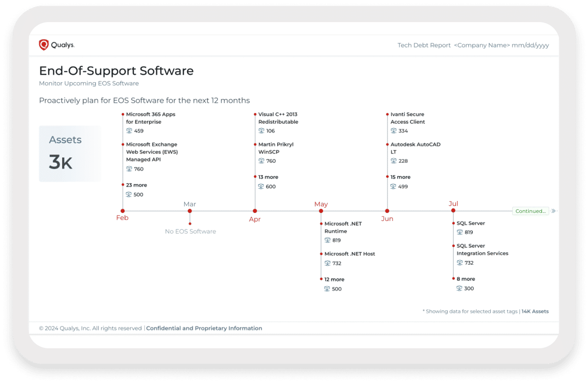
Task: Click the Continued... button on timeline
Action: tap(531, 211)
